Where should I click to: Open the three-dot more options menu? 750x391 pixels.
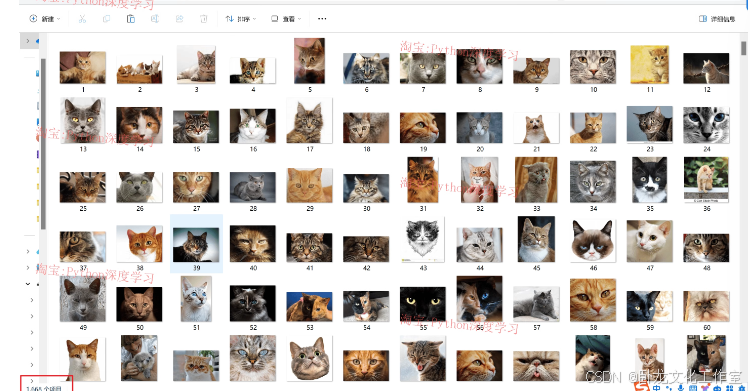tap(322, 19)
